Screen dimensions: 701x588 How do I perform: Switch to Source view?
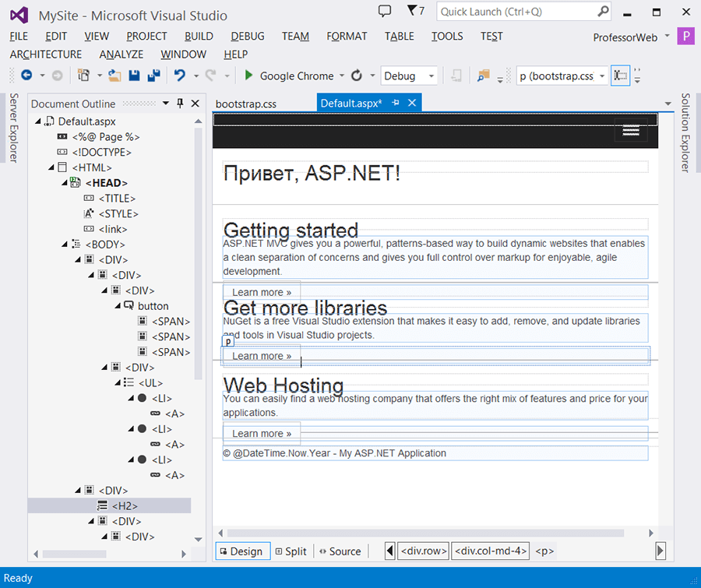click(340, 551)
